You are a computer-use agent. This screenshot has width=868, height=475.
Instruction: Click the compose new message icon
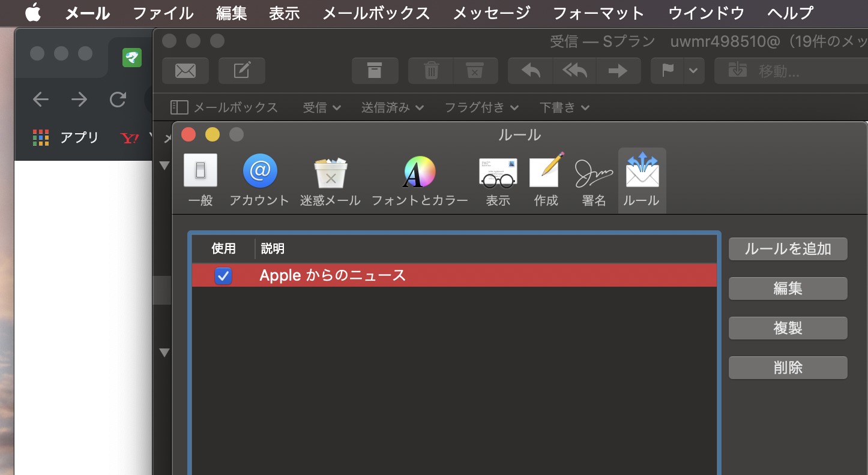pyautogui.click(x=241, y=71)
